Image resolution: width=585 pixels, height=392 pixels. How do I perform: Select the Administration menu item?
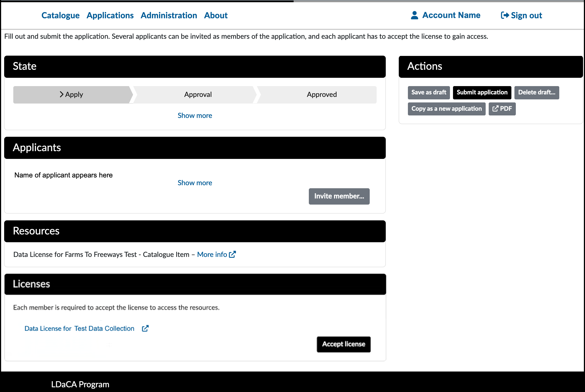(168, 16)
